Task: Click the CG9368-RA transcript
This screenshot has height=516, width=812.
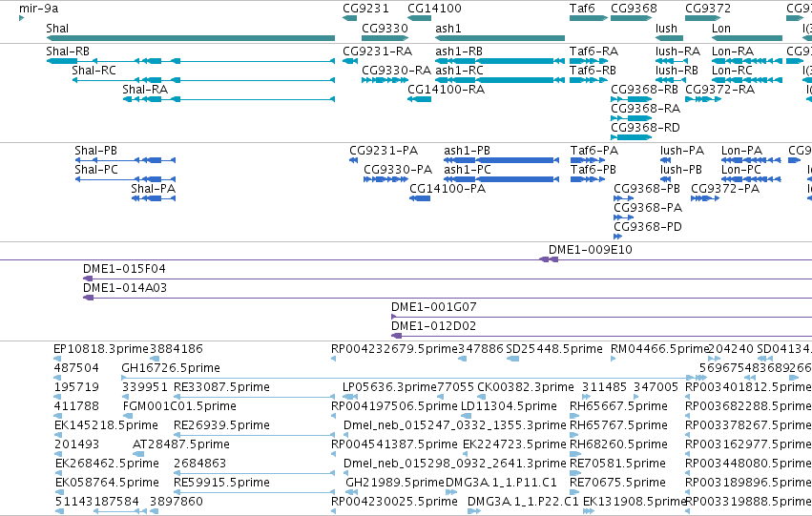Action: click(x=632, y=118)
